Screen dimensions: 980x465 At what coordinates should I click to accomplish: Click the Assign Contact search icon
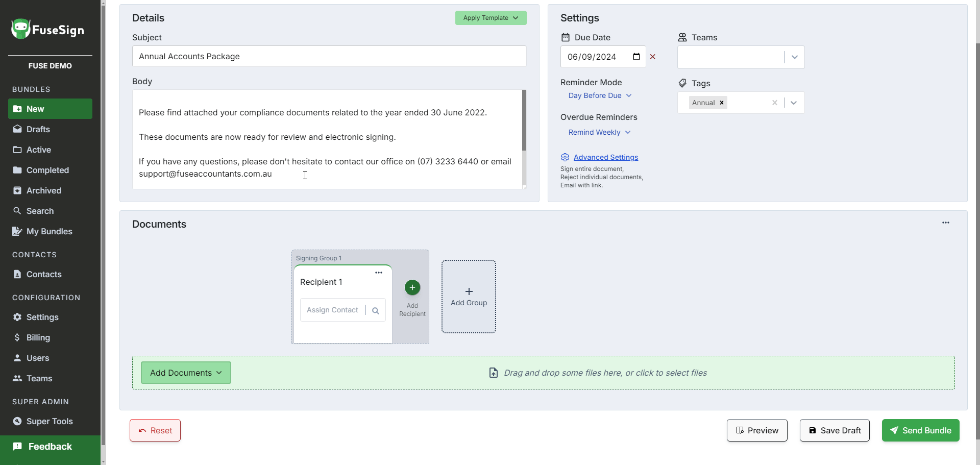376,310
